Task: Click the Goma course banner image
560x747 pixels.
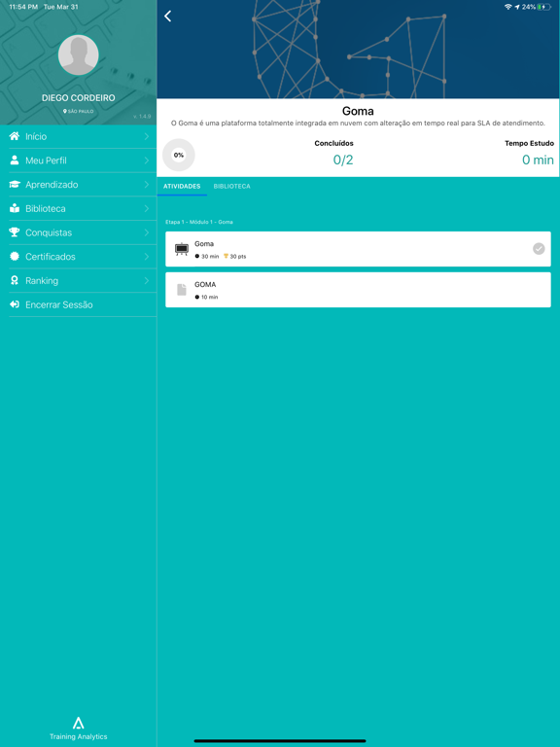Action: tap(358, 50)
